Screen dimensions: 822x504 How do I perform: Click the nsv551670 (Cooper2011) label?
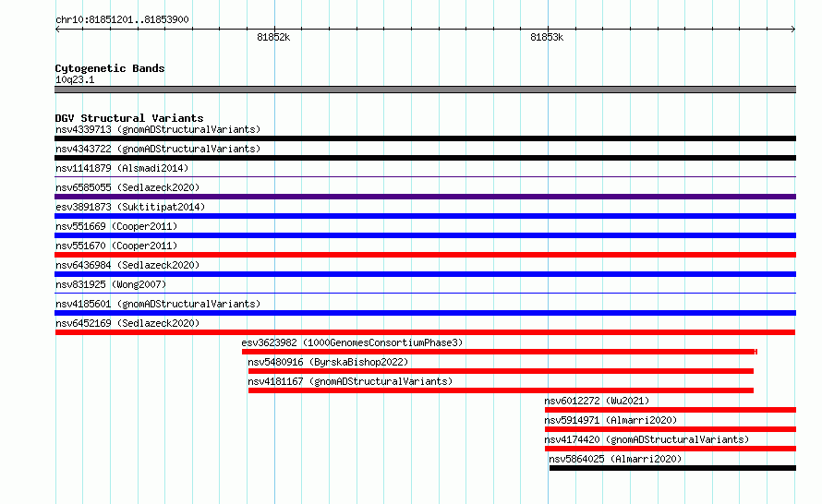(116, 246)
